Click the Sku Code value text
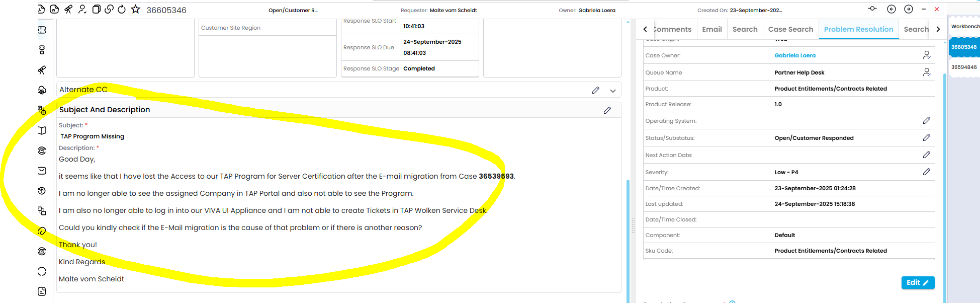This screenshot has width=980, height=303. [831, 251]
